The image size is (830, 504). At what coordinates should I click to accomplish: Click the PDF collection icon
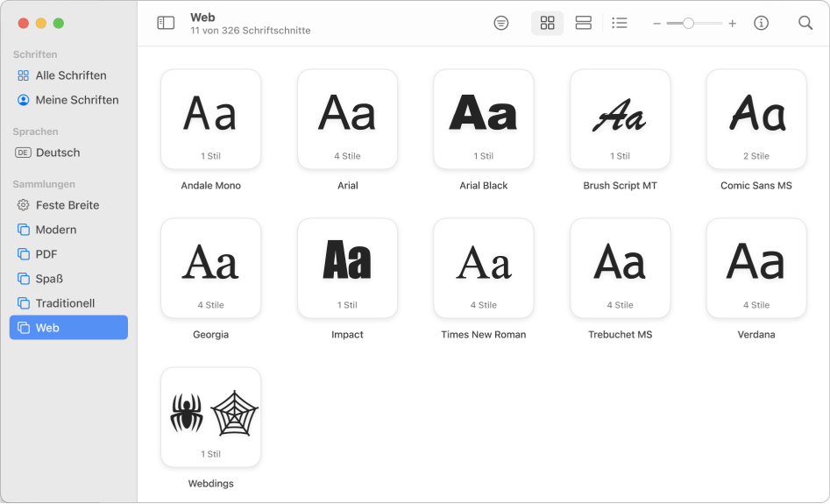24,254
